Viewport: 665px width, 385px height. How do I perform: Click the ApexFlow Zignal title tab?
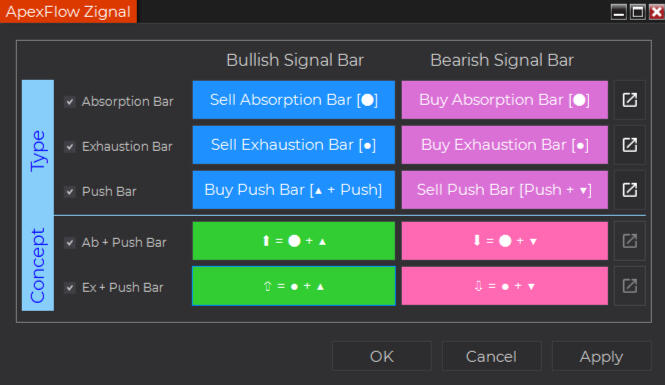[68, 11]
